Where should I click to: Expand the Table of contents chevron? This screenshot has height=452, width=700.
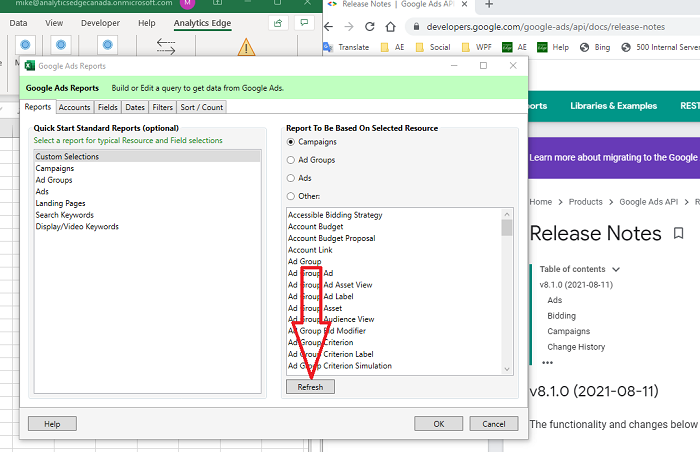(616, 269)
